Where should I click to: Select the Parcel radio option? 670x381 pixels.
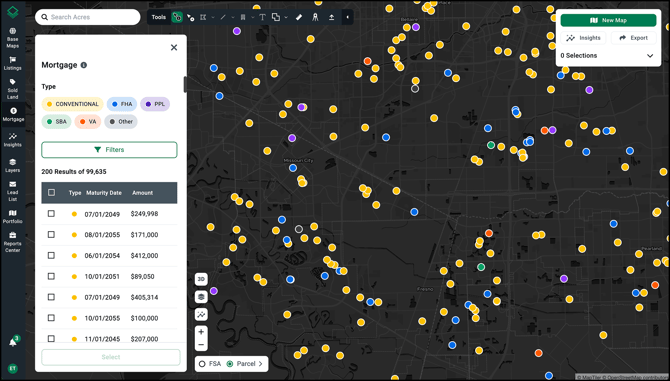pos(230,364)
